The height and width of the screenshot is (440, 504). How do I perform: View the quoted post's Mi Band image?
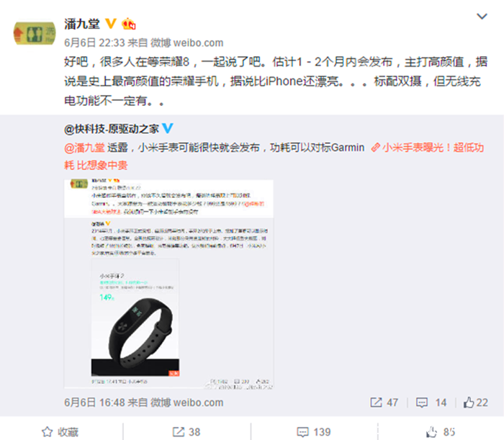tap(168, 284)
